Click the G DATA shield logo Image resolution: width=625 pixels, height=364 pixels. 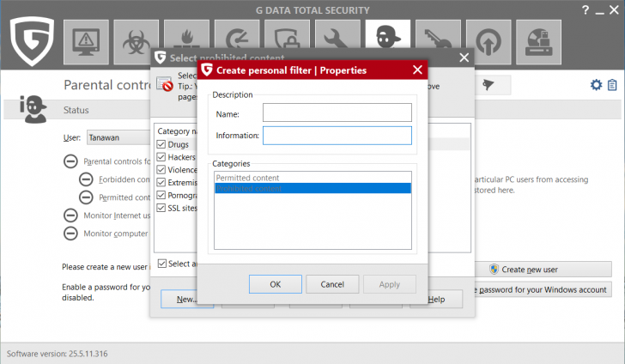point(32,40)
